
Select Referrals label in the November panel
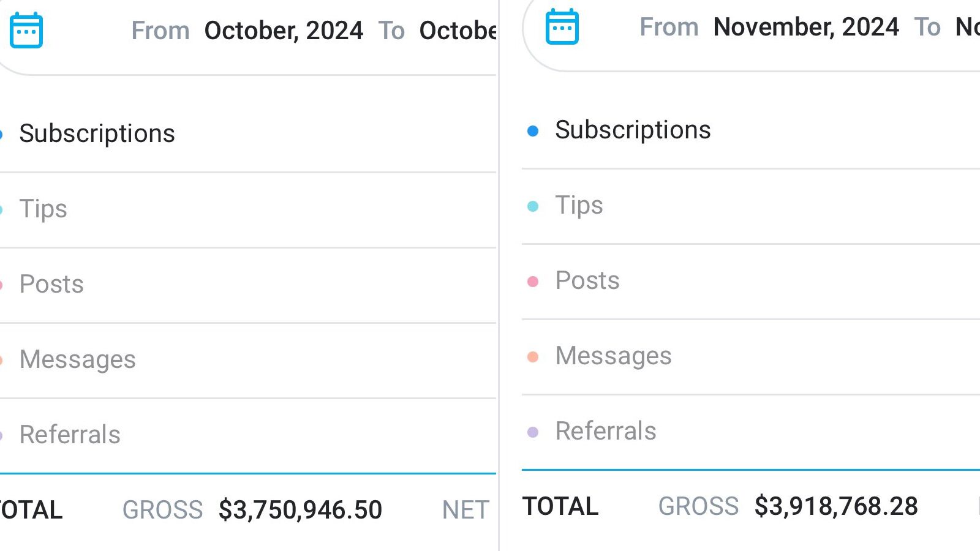click(606, 431)
